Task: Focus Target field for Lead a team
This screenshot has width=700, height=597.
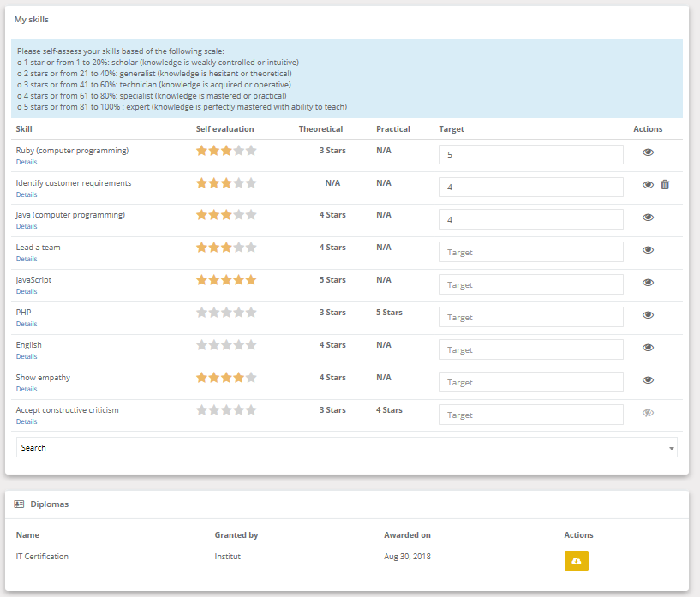Action: pos(531,252)
